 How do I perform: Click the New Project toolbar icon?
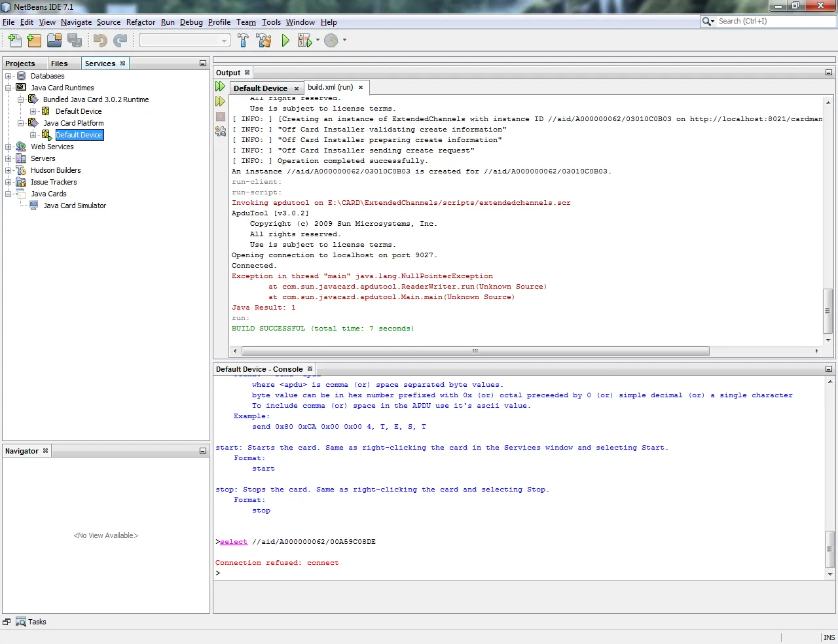(34, 41)
